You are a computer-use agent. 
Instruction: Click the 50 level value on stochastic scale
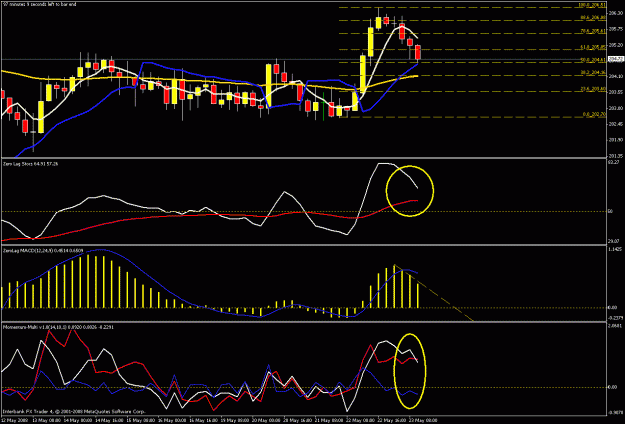[611, 212]
